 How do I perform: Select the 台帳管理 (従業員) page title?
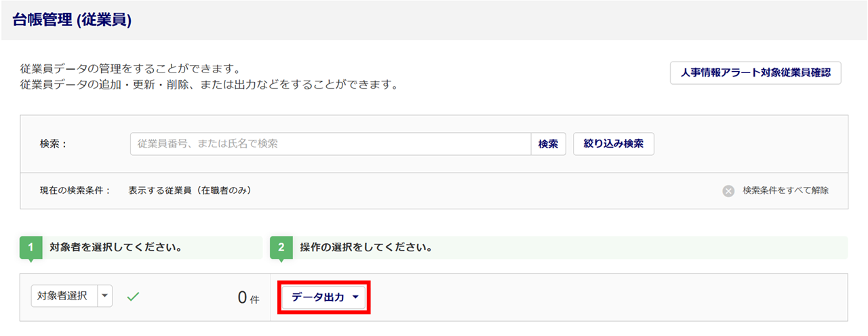72,20
